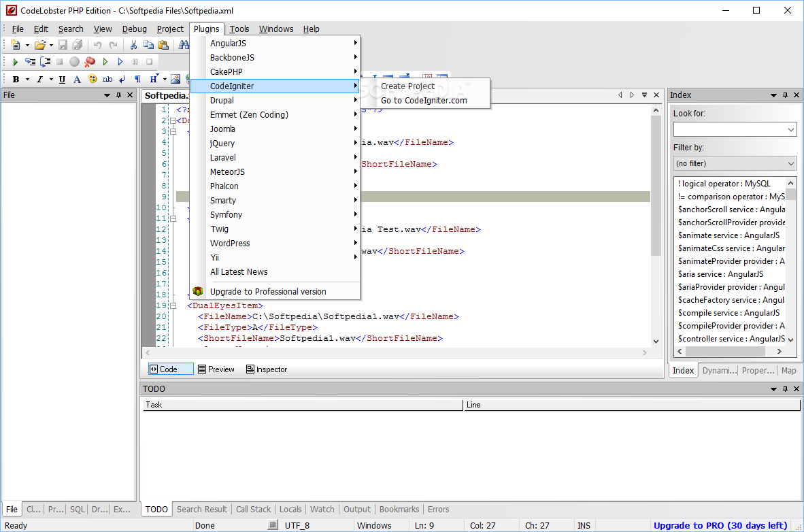This screenshot has height=532, width=804.
Task: Click the Step Over debug icon
Action: pos(45,62)
